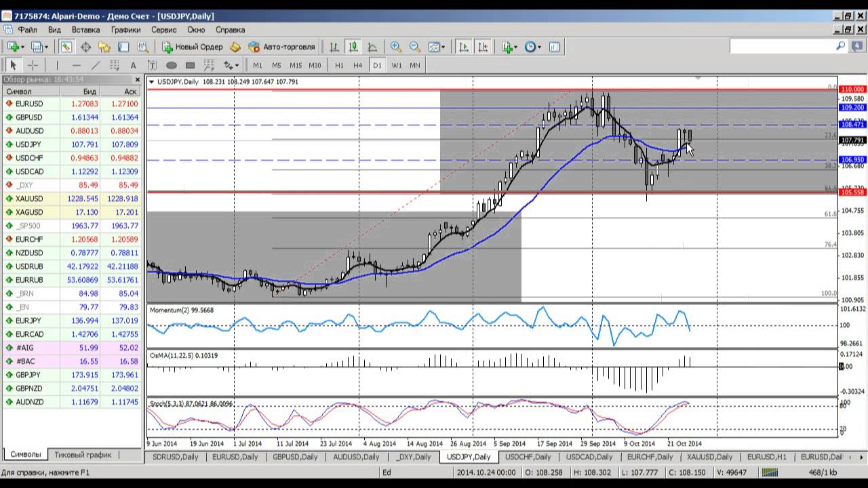Switch timeframe to H4

pos(357,65)
